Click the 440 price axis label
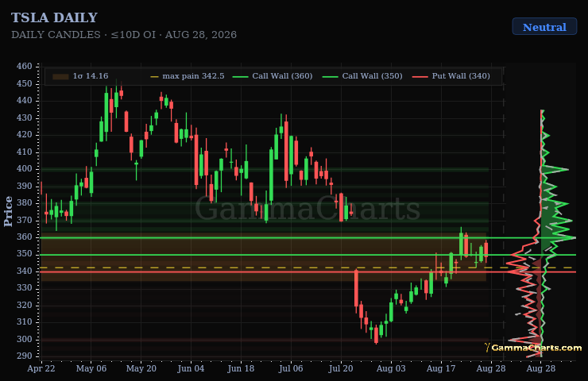 pyautogui.click(x=25, y=100)
